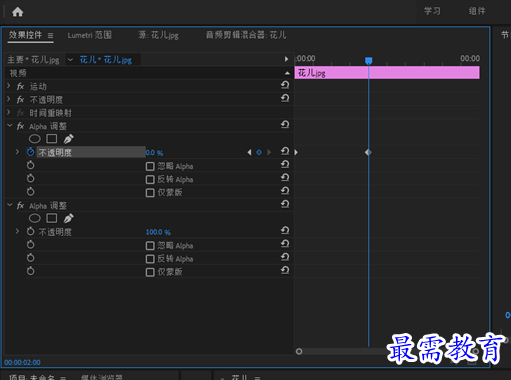Toggle the fx switch for second Alpha 调整
The image size is (511, 380).
point(21,205)
